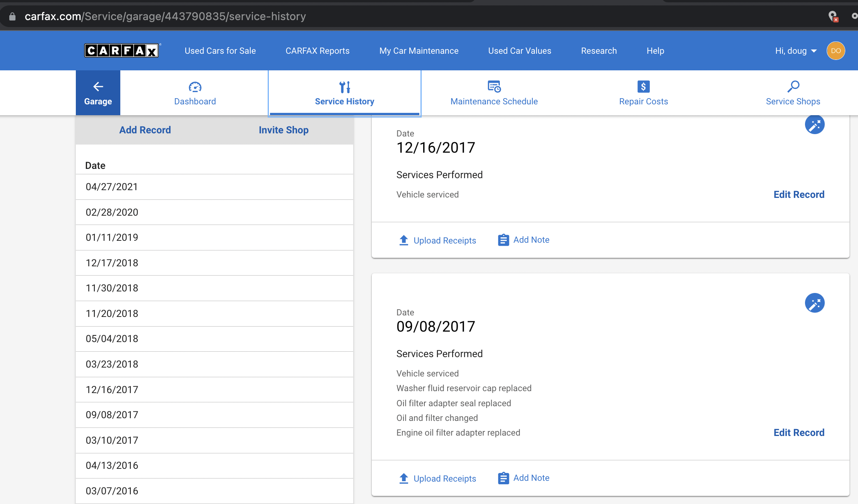Select the 12/16/2017 row in date list
The width and height of the screenshot is (858, 504).
pyautogui.click(x=215, y=390)
